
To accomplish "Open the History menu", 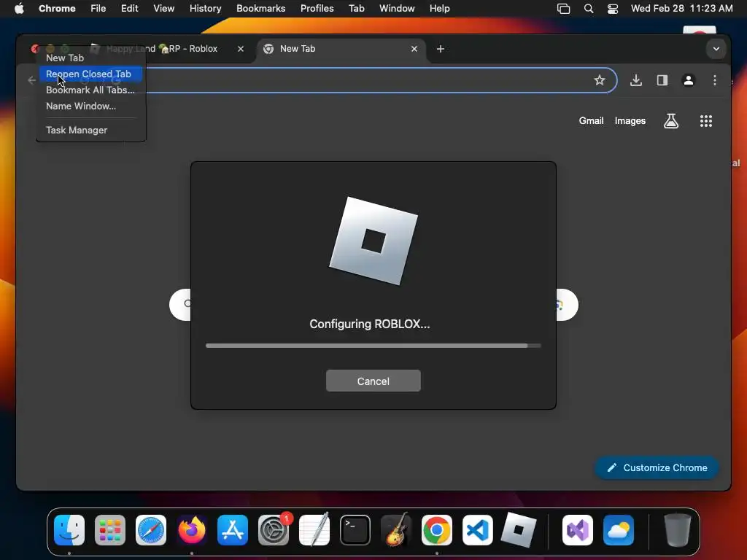I will (205, 9).
